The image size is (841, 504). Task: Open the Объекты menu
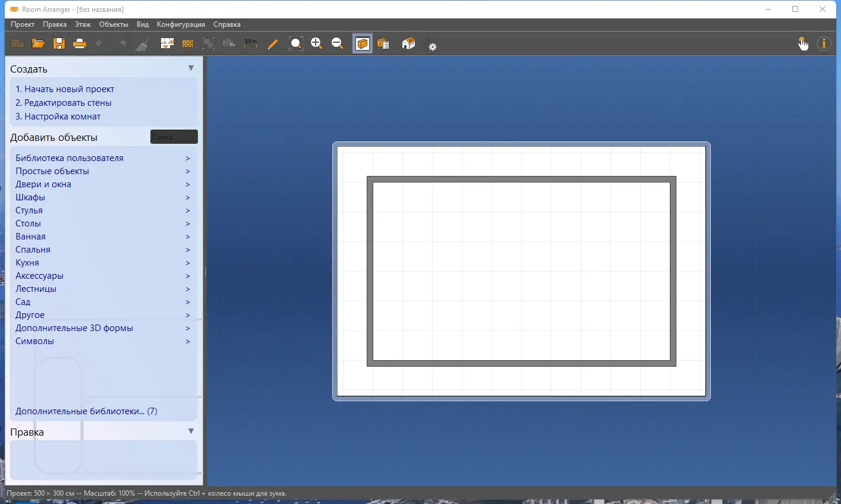[x=114, y=24]
